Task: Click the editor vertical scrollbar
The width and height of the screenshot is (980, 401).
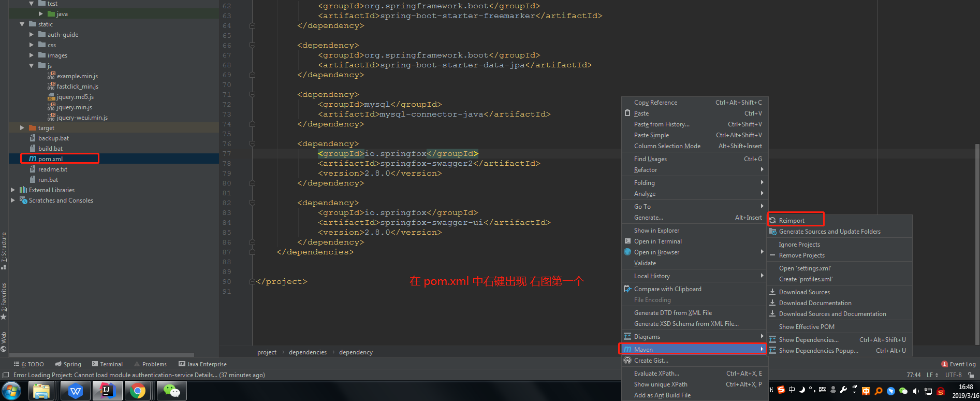Action: tap(977, 244)
